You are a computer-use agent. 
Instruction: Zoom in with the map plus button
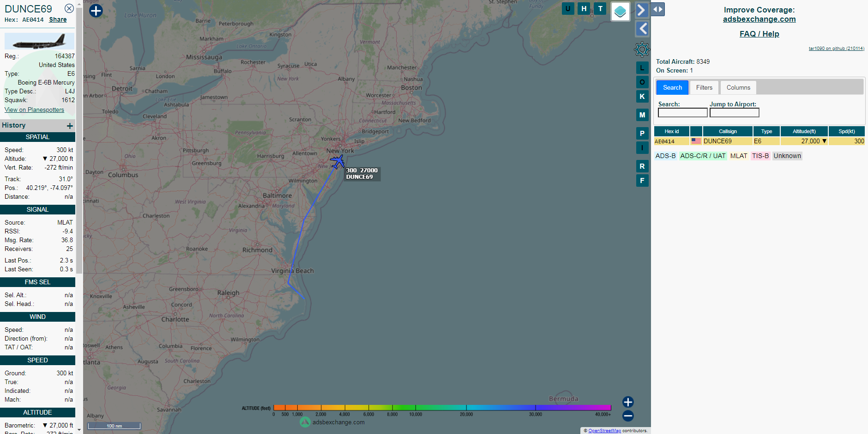click(628, 402)
